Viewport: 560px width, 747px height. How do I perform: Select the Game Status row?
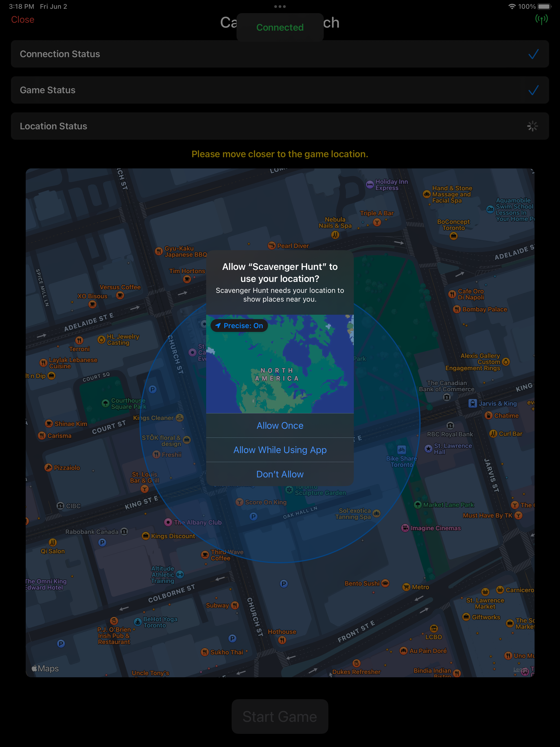pyautogui.click(x=280, y=90)
